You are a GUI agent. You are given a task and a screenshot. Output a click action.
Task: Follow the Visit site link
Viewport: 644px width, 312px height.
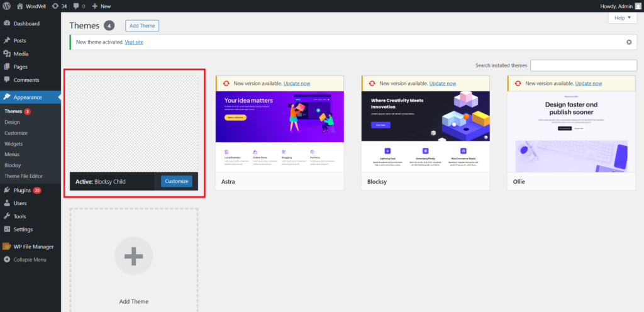point(134,42)
